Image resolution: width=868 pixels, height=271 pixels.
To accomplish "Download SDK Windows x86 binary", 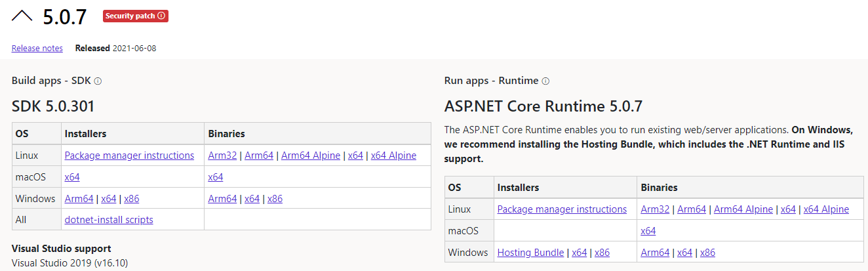I will (x=275, y=199).
